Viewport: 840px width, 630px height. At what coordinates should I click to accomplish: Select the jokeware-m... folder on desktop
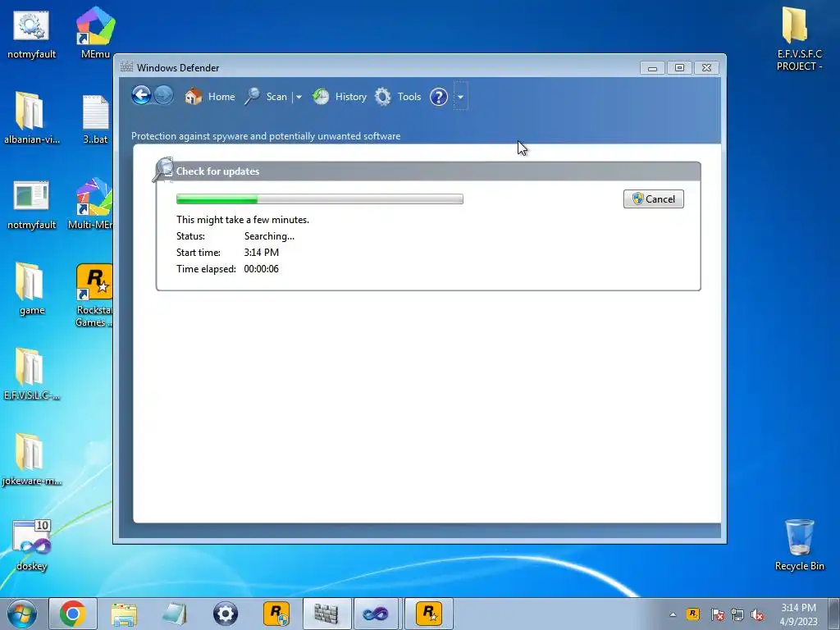point(31,459)
